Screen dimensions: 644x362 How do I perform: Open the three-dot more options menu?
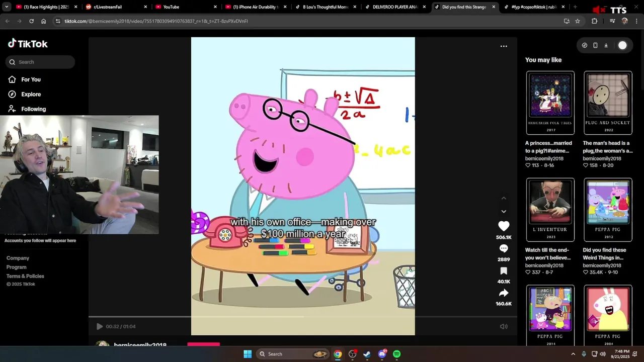click(x=504, y=46)
